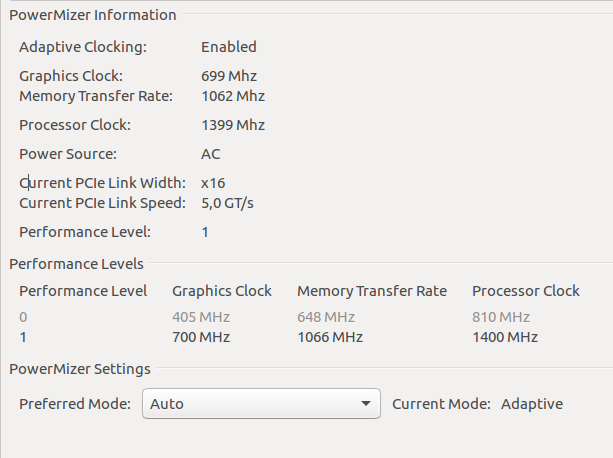Click the 699 Mhz Graphics Clock value

pyautogui.click(x=229, y=76)
